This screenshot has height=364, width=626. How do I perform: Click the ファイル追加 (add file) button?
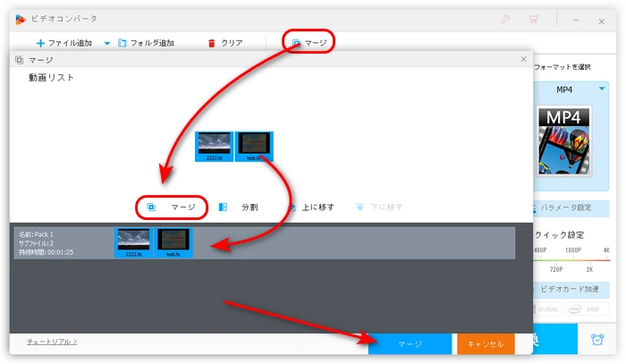click(63, 43)
